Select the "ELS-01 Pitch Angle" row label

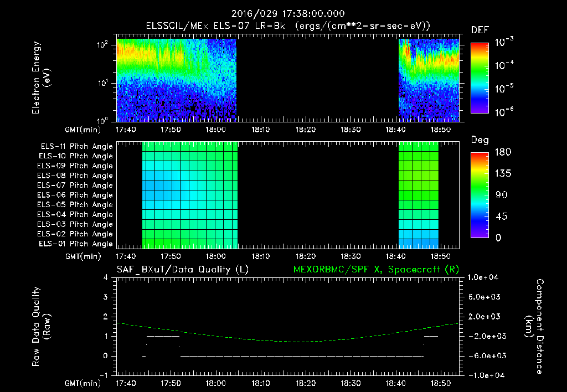[76, 244]
